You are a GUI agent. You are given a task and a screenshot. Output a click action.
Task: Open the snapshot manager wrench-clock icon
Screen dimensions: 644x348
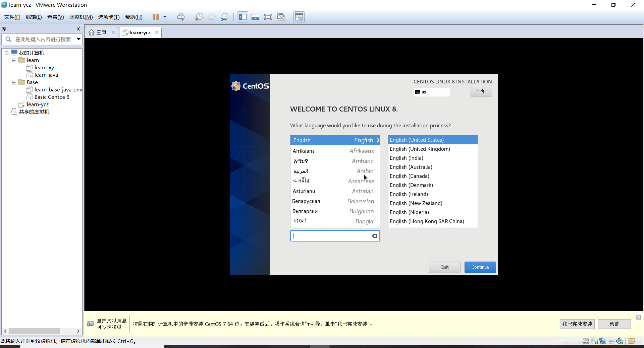pyautogui.click(x=225, y=17)
